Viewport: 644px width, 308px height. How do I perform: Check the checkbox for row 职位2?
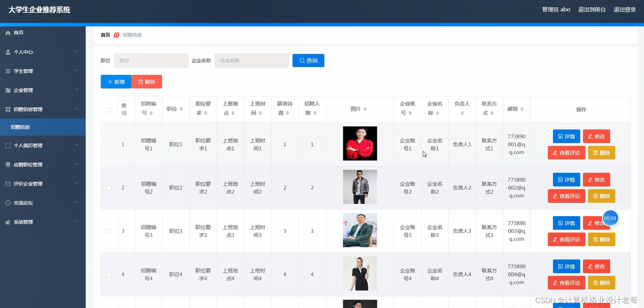pyautogui.click(x=109, y=188)
